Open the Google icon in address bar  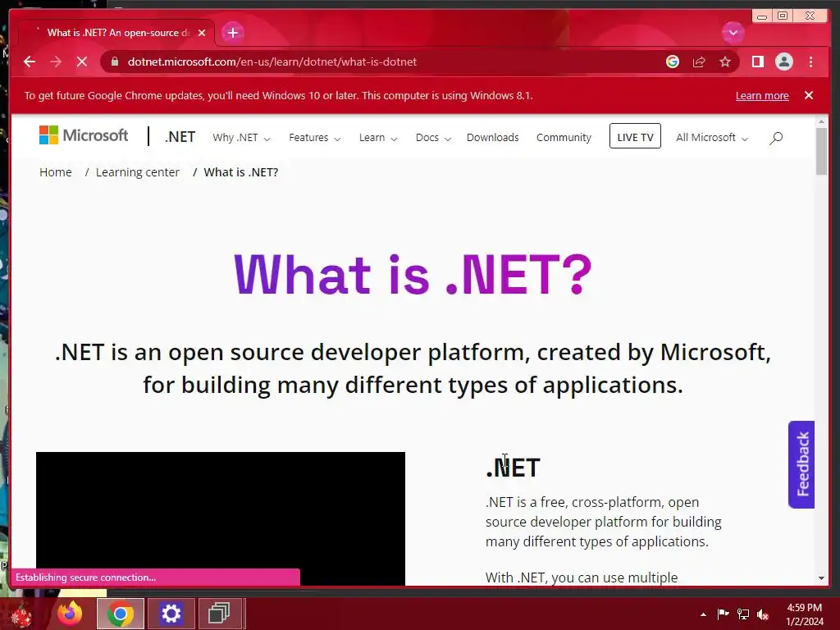click(673, 62)
